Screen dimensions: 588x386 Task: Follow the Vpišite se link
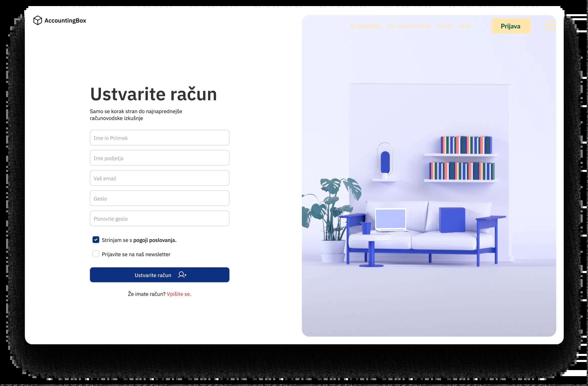[x=179, y=294]
